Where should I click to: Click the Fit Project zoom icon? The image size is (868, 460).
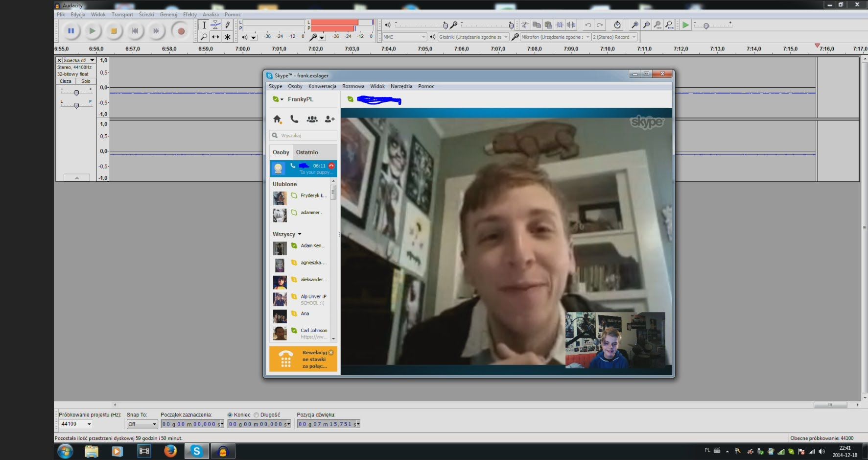669,25
